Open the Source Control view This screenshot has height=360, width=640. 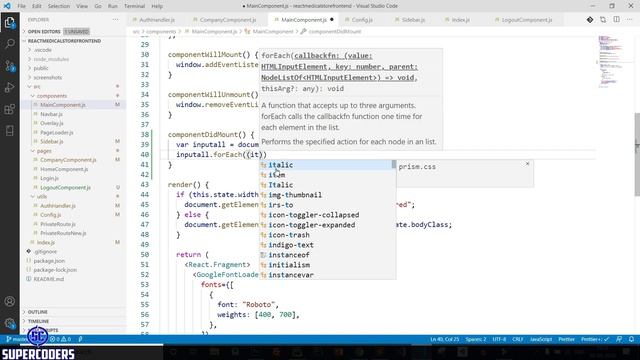tap(9, 66)
